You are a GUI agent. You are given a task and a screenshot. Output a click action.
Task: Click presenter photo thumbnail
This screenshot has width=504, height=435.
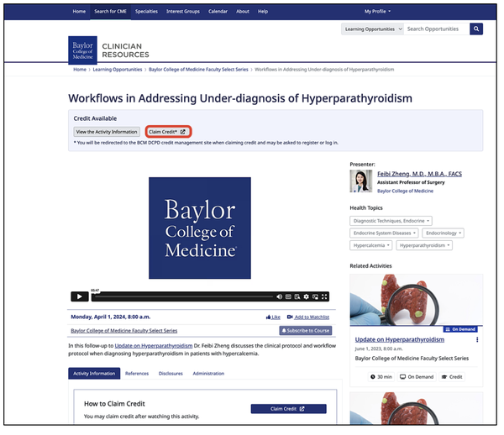[x=360, y=181]
